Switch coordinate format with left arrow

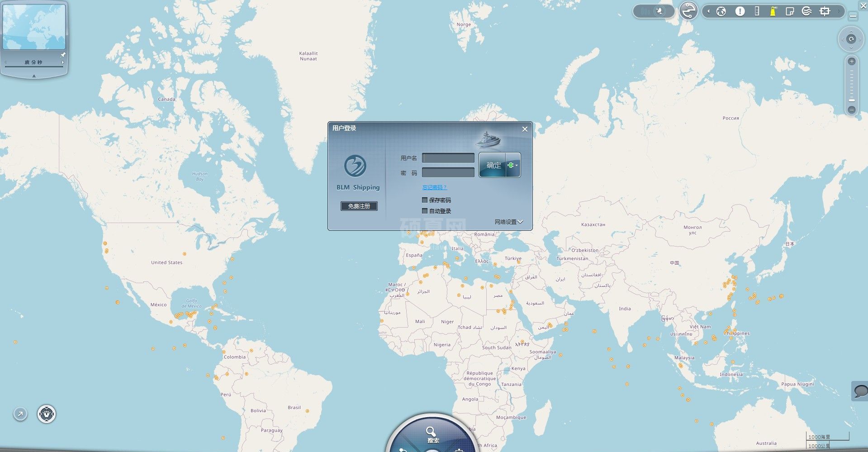click(5, 62)
